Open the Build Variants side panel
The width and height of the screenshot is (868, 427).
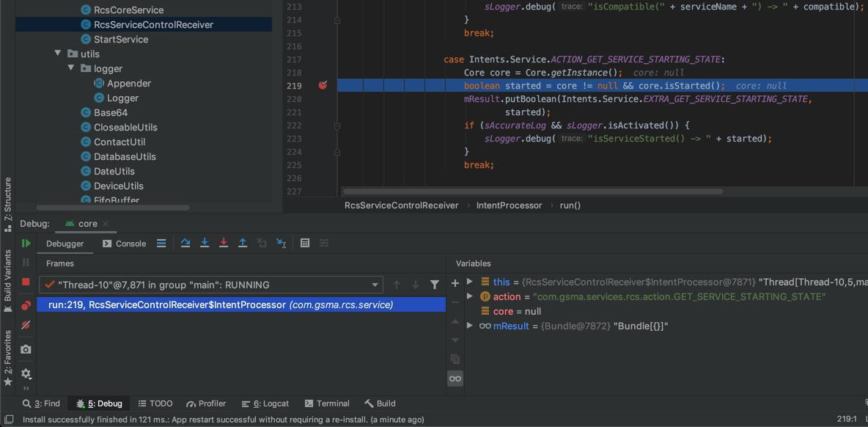8,281
